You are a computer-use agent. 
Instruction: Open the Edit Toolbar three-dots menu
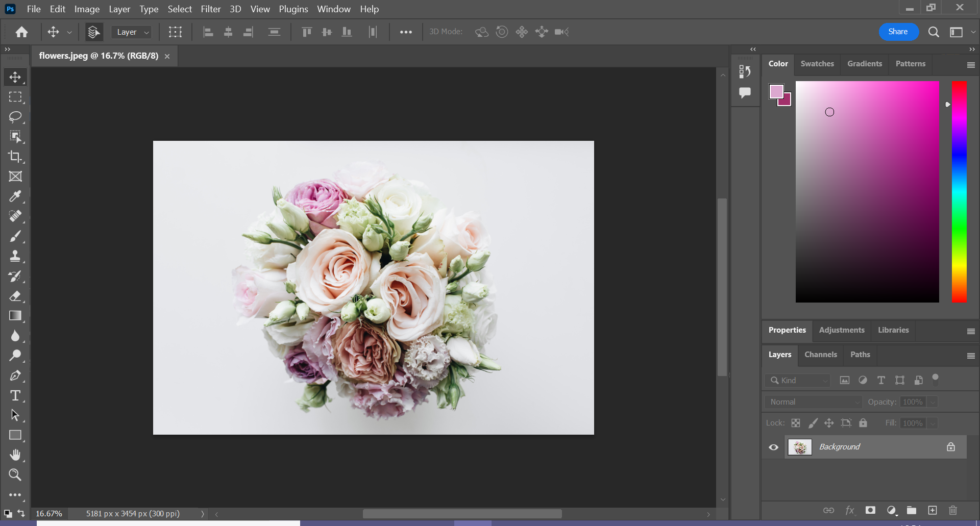point(15,495)
